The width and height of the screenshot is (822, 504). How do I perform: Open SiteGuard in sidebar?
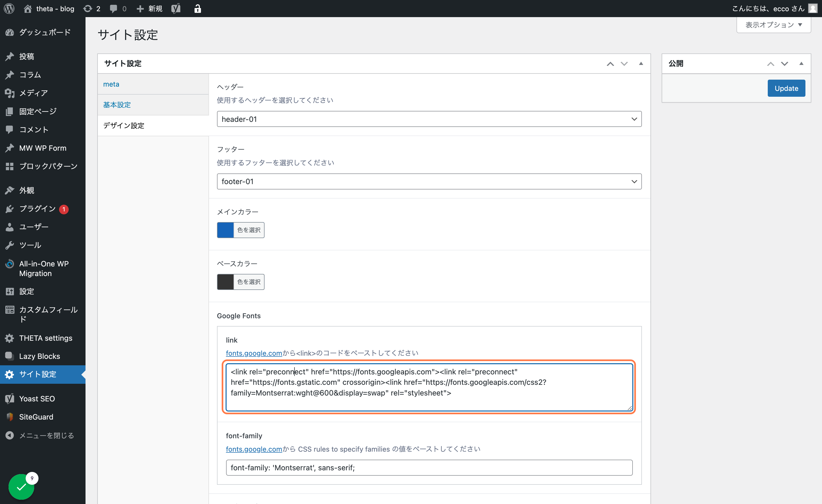[43, 417]
